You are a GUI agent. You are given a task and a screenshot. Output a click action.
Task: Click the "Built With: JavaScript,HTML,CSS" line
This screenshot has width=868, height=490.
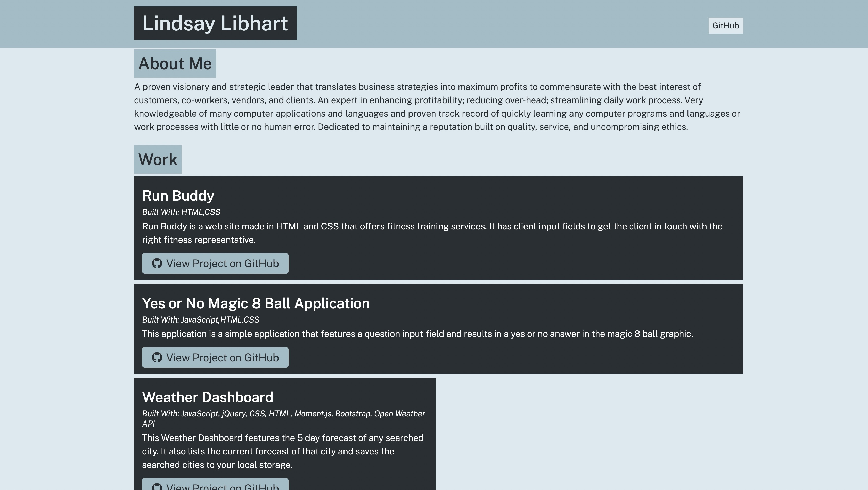pyautogui.click(x=201, y=319)
